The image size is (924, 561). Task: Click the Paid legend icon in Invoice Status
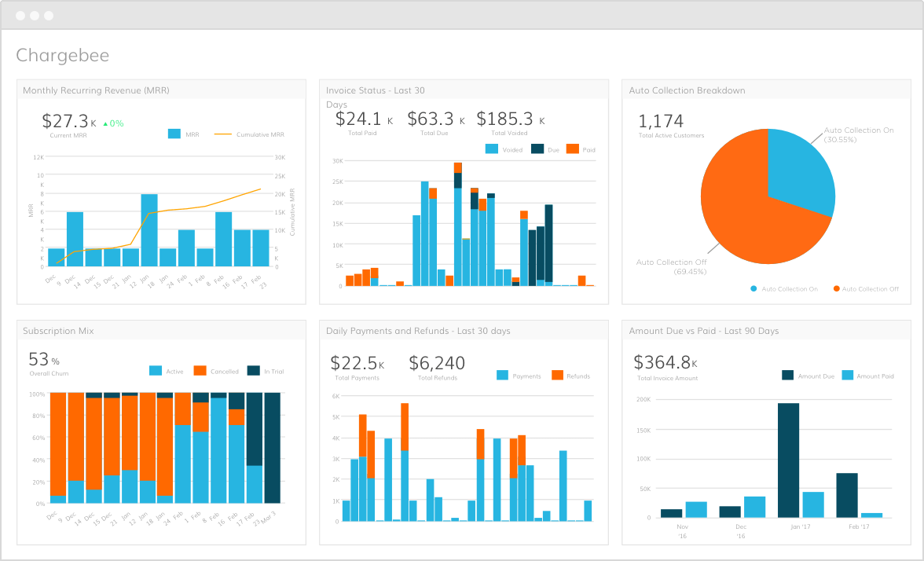point(573,148)
